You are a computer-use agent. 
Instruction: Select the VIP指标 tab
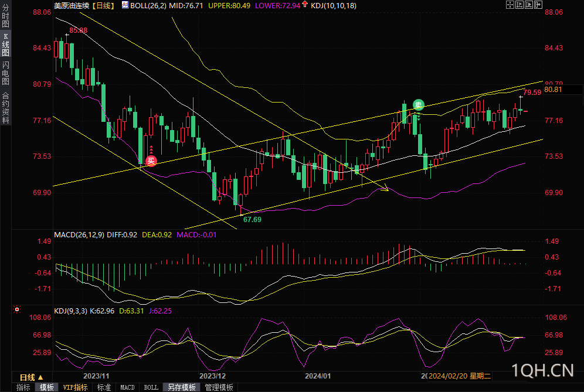coord(76,387)
